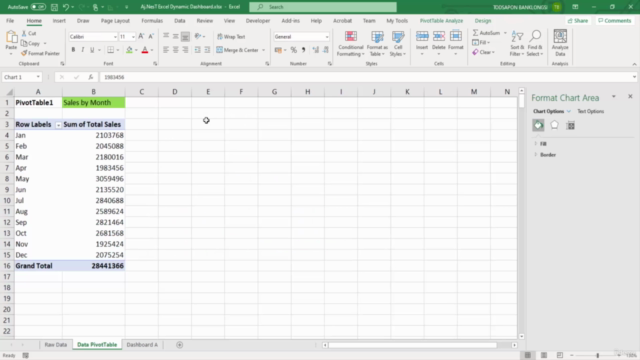Click the Save icon in title bar
Viewport: 640px width, 360px height.
coord(54,7)
